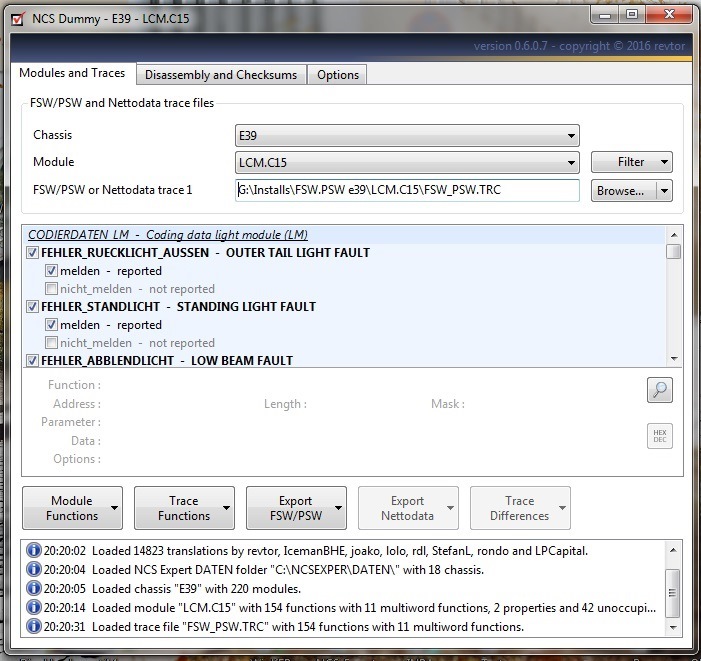Viewport: 701px width, 661px height.
Task: Click the function list scrollbar thumb
Action: [x=673, y=251]
